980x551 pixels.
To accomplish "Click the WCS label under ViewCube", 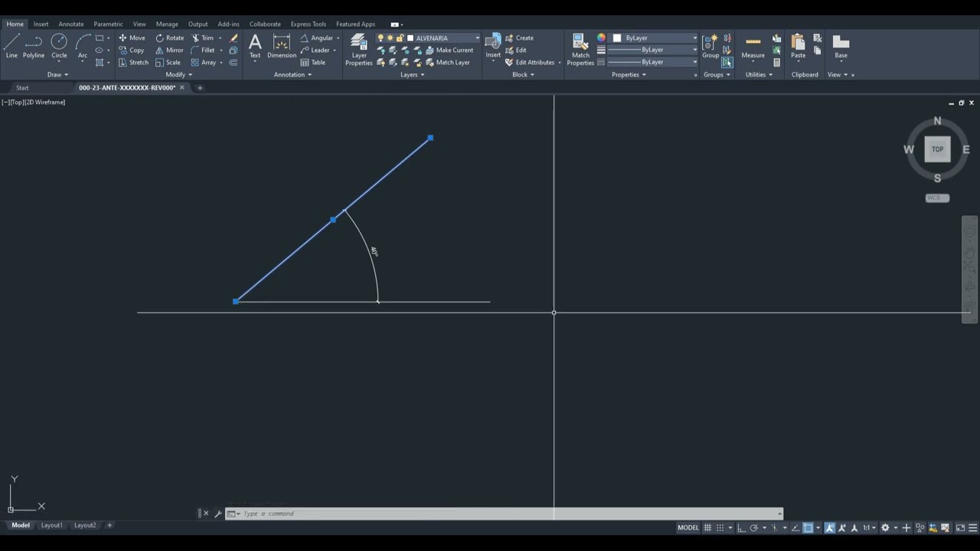I will [x=937, y=197].
